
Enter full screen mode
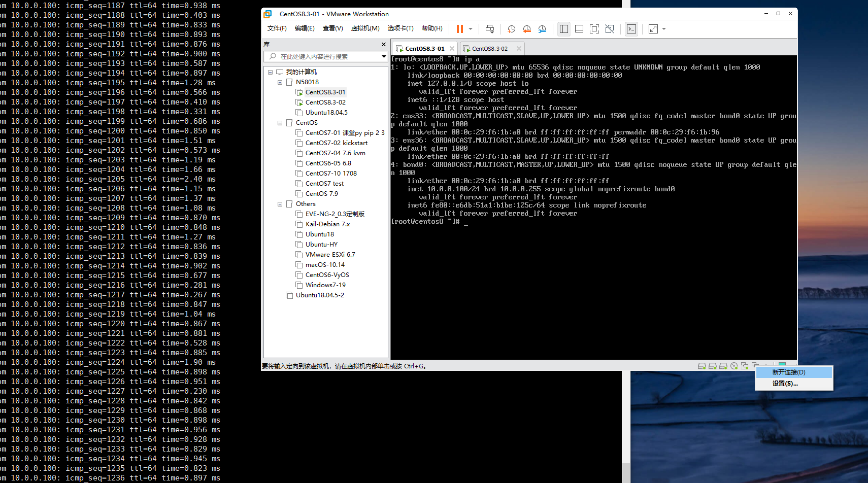pos(594,29)
